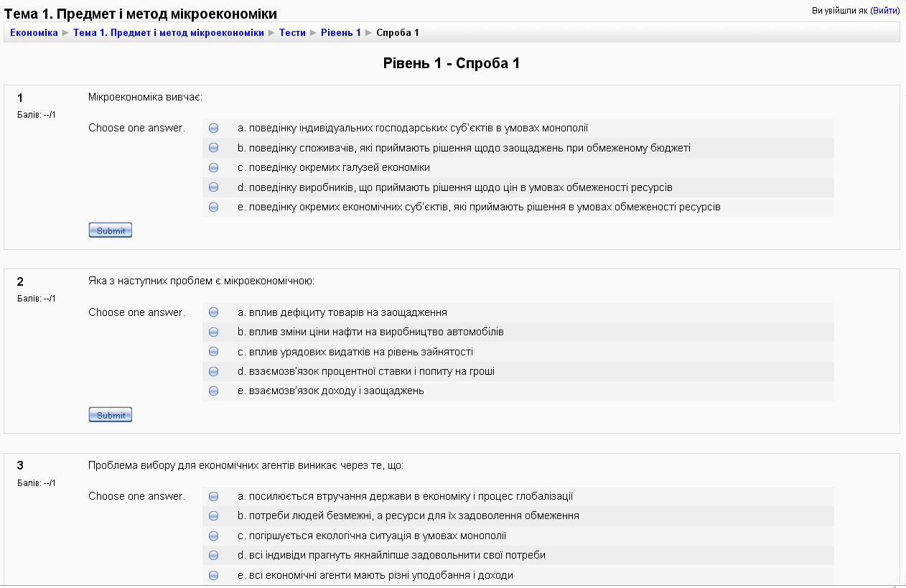Pick answer c поведінку окремих галузей економіки

click(213, 167)
